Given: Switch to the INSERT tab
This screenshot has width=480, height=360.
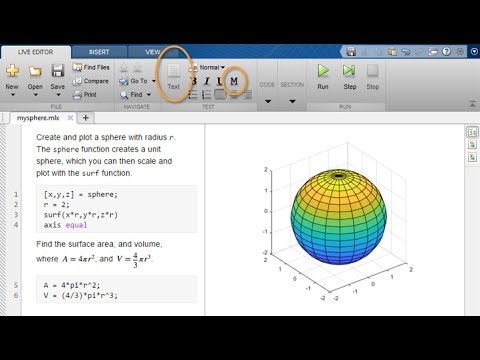Looking at the screenshot, I should pos(99,52).
